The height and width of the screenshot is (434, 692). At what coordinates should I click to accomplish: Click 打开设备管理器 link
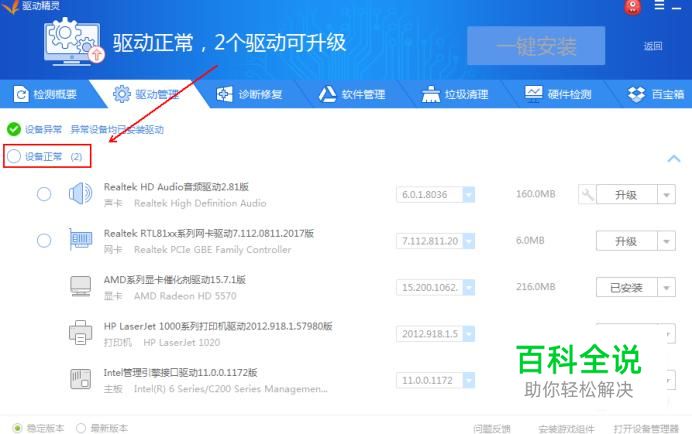point(646,428)
